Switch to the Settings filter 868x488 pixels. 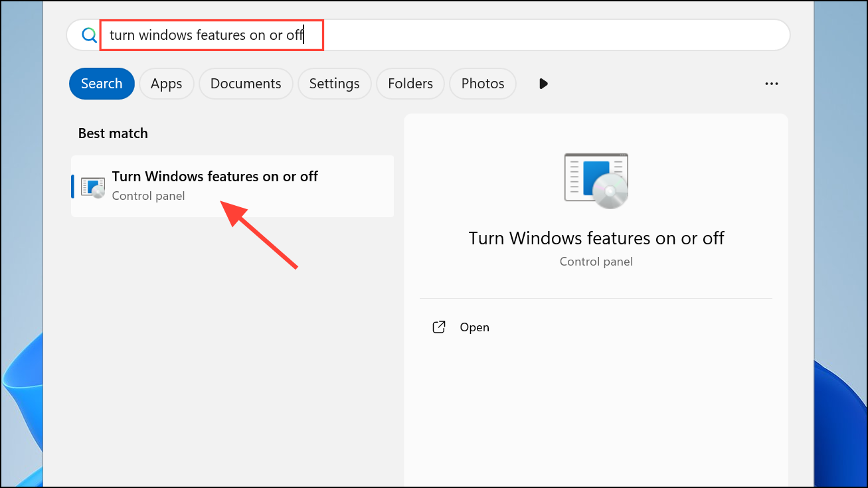point(334,84)
